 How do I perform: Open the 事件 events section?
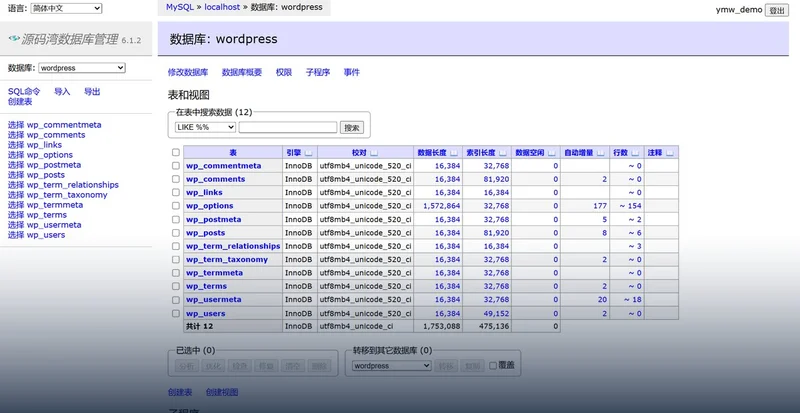pos(352,72)
